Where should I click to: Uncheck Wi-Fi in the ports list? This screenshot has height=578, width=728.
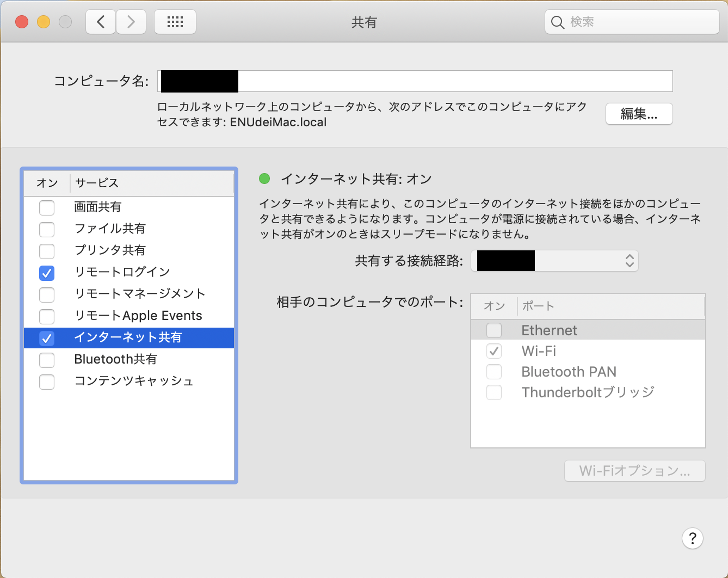pos(494,351)
